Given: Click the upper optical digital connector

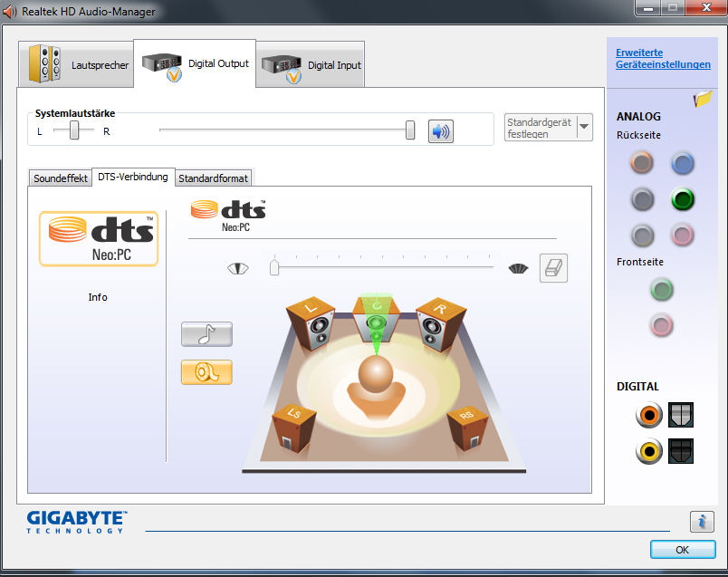Looking at the screenshot, I should pyautogui.click(x=681, y=415).
